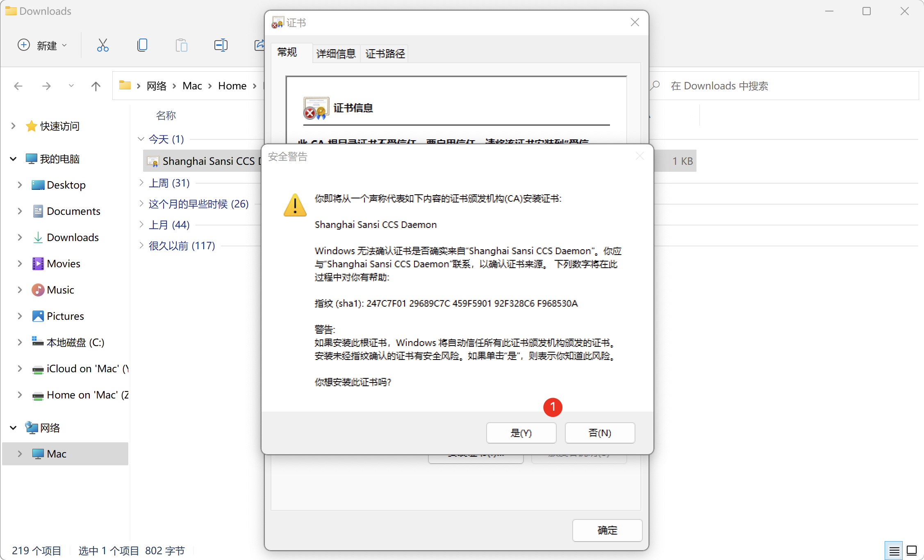Open the 新建 menu in Explorer
The height and width of the screenshot is (560, 924).
coord(42,45)
